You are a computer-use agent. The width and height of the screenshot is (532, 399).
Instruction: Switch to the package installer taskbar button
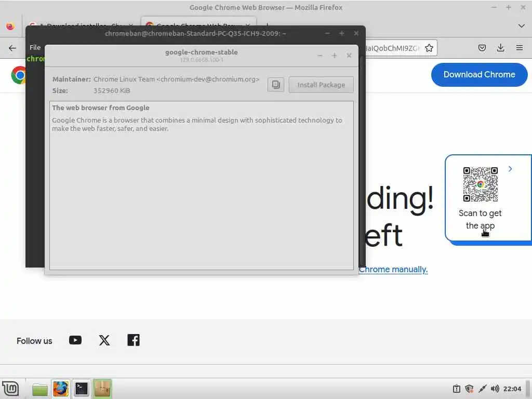(102, 389)
